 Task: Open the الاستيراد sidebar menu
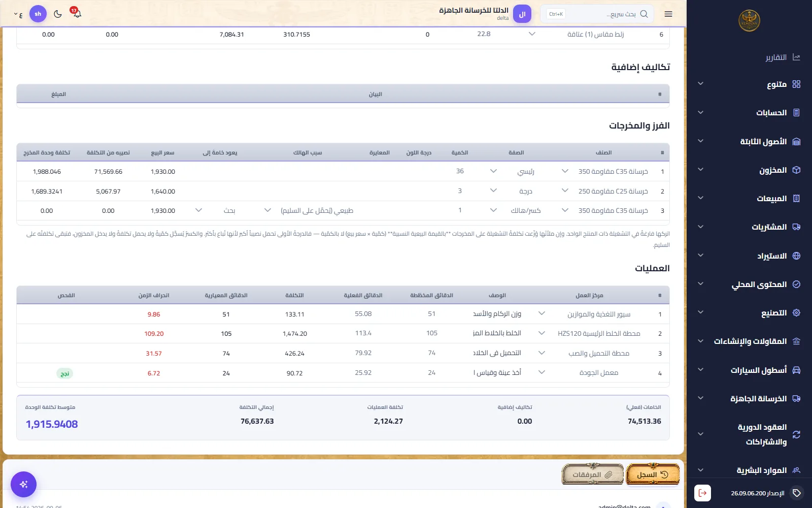[750, 256]
